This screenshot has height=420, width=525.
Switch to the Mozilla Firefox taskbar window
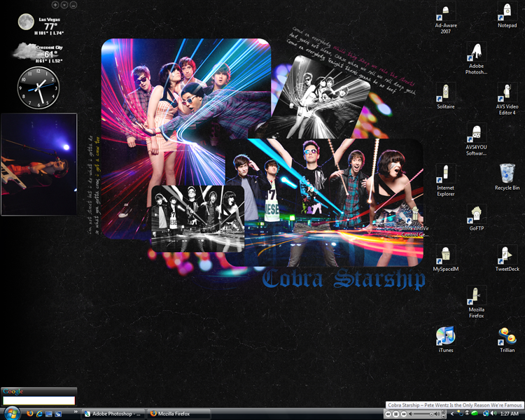tap(178, 414)
